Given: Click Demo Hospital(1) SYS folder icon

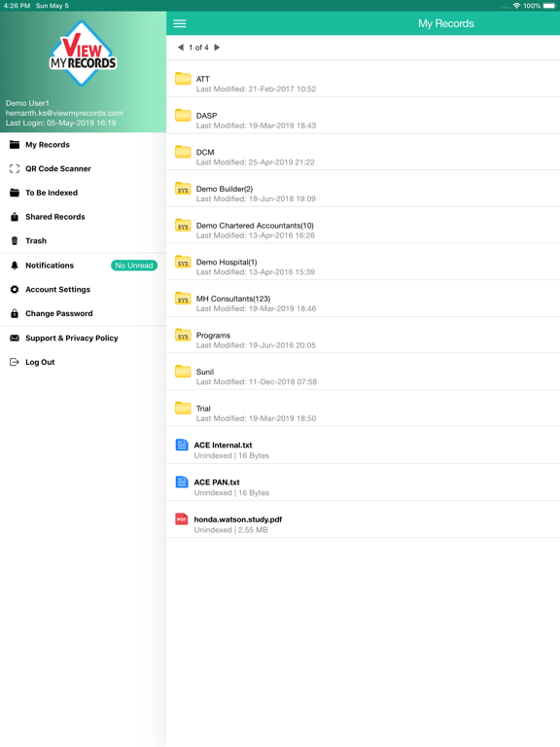Looking at the screenshot, I should point(183,262).
